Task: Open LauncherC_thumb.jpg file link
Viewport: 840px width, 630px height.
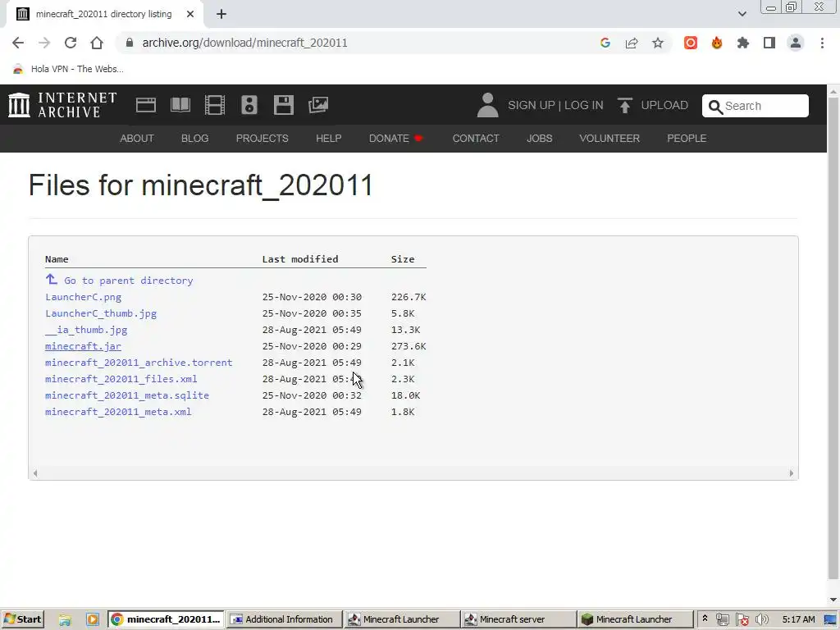Action: [x=101, y=313]
